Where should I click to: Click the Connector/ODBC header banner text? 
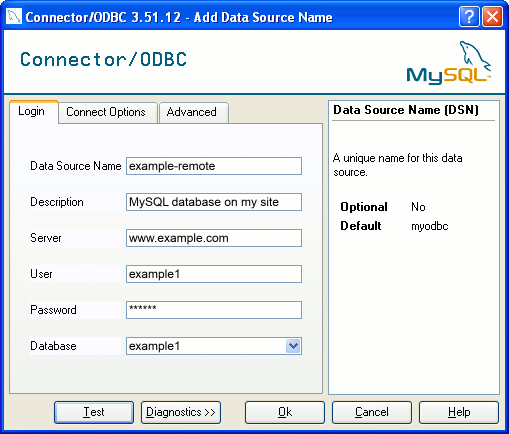click(x=103, y=59)
